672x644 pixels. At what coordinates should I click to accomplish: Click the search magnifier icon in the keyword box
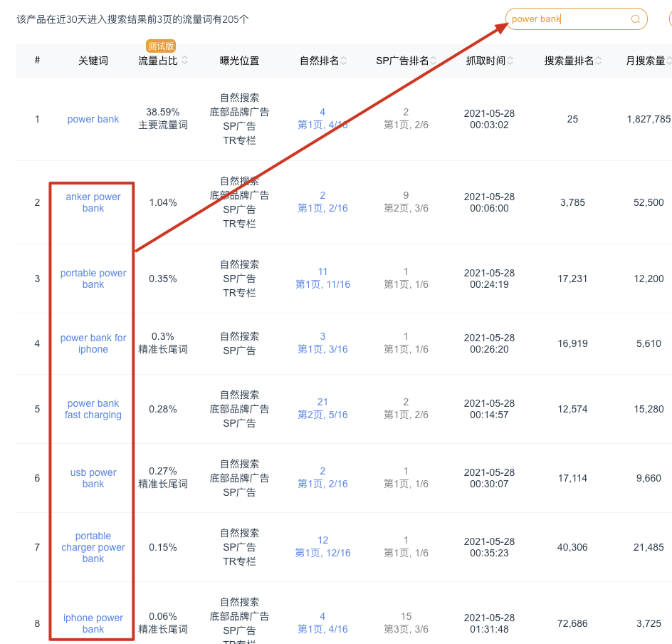(634, 19)
